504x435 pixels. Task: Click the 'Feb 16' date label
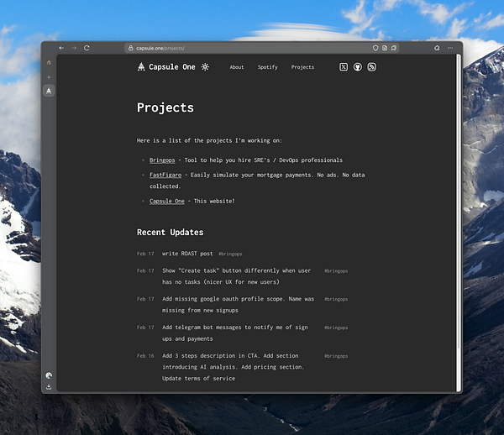(x=145, y=356)
